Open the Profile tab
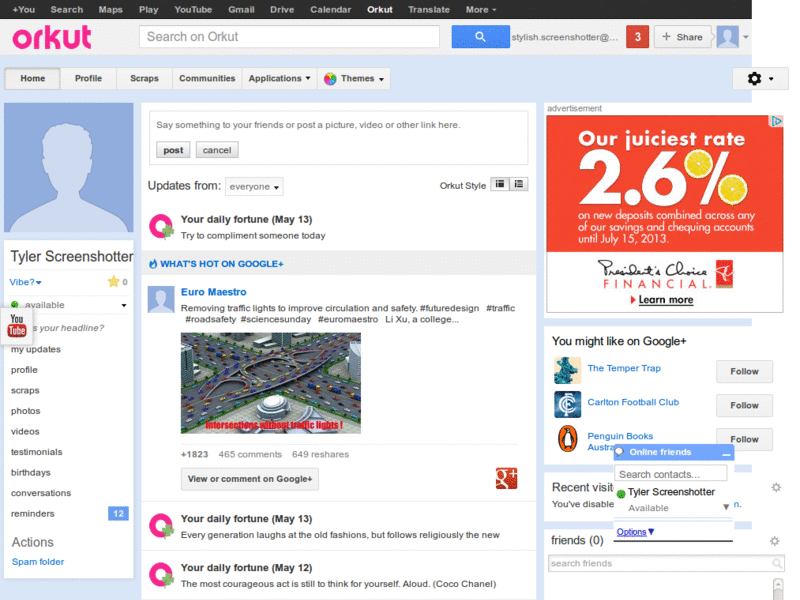The image size is (800, 600). point(88,79)
